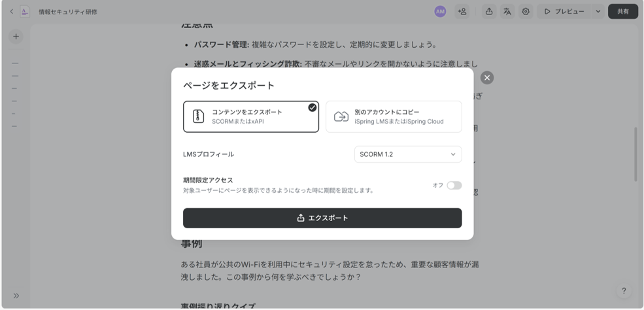Click the checkmark badge on selected card
Viewport: 644px width, 310px height.
click(x=313, y=107)
